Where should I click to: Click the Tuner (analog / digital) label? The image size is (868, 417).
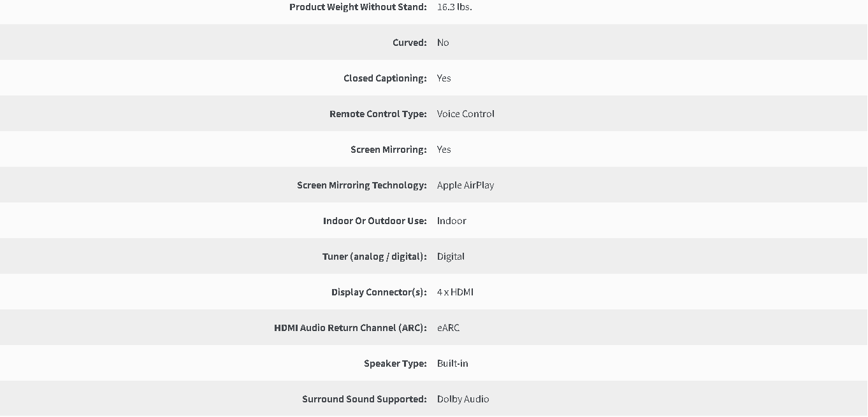coord(375,257)
